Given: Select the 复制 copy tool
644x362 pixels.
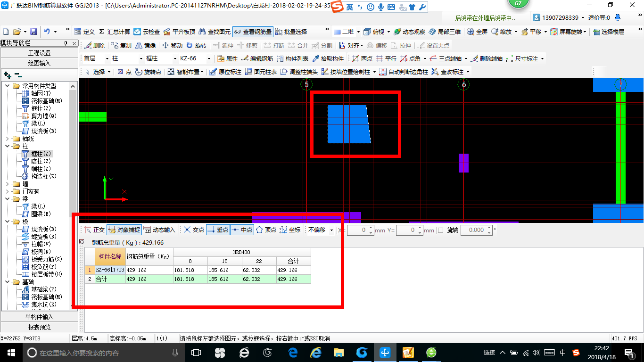Looking at the screenshot, I should [121, 46].
